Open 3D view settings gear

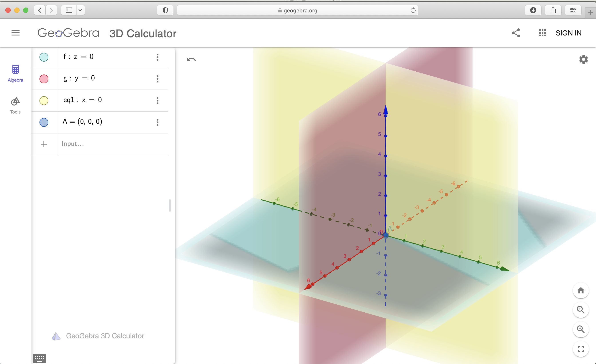click(583, 59)
